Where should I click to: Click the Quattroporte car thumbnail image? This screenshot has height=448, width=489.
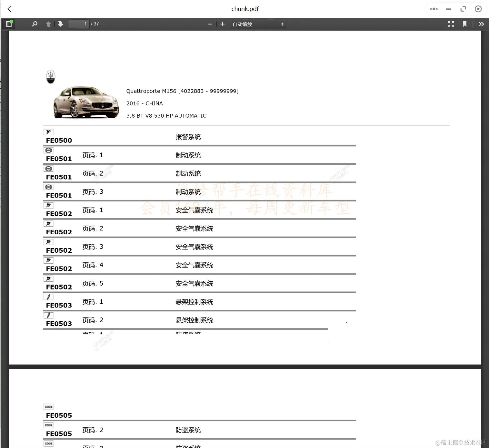coord(86,102)
